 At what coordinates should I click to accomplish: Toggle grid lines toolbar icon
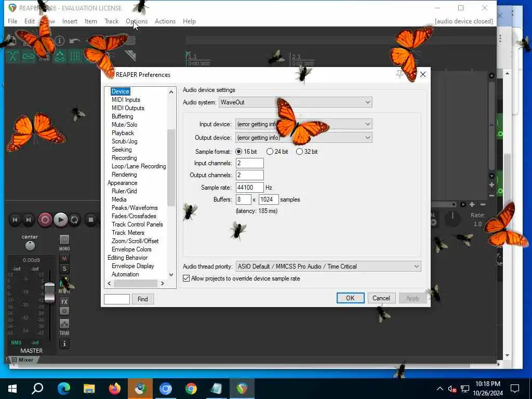point(75,56)
